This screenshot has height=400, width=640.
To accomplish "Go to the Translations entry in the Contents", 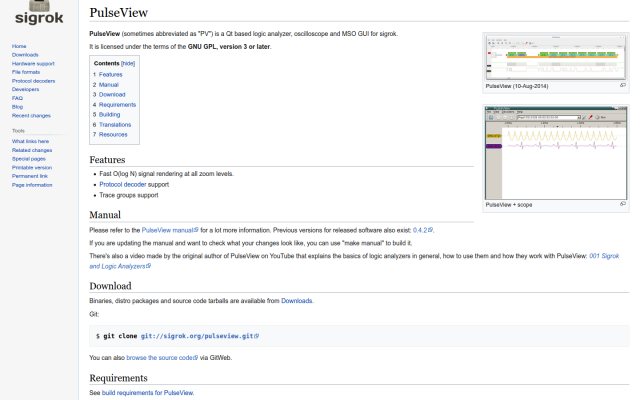I will pos(115,125).
